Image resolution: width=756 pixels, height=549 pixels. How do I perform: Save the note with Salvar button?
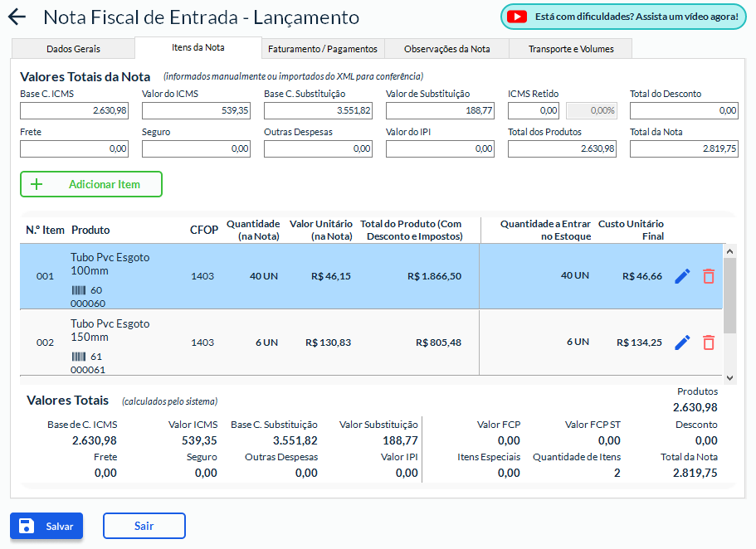pos(46,526)
